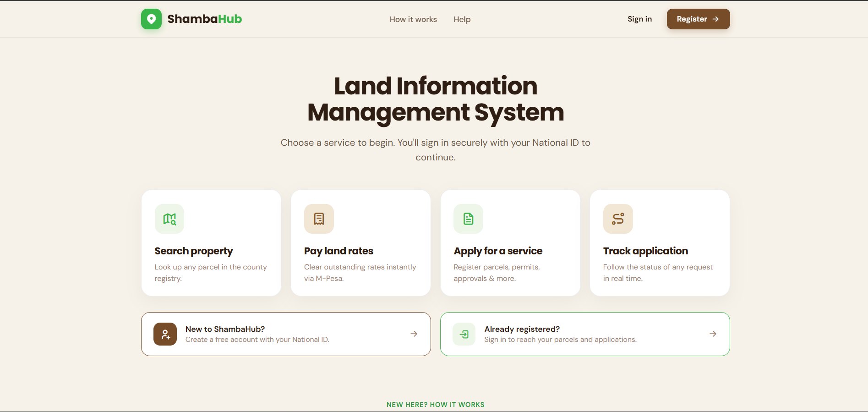Click 'Clear outstanding rates instantly' text
This screenshot has height=412, width=868.
tap(360, 267)
